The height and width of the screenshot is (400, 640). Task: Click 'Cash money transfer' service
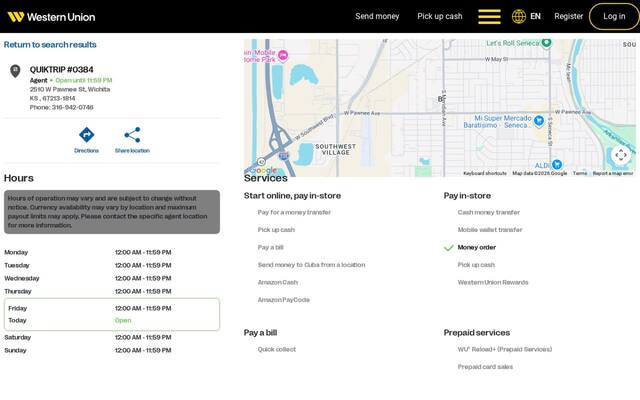tap(489, 212)
